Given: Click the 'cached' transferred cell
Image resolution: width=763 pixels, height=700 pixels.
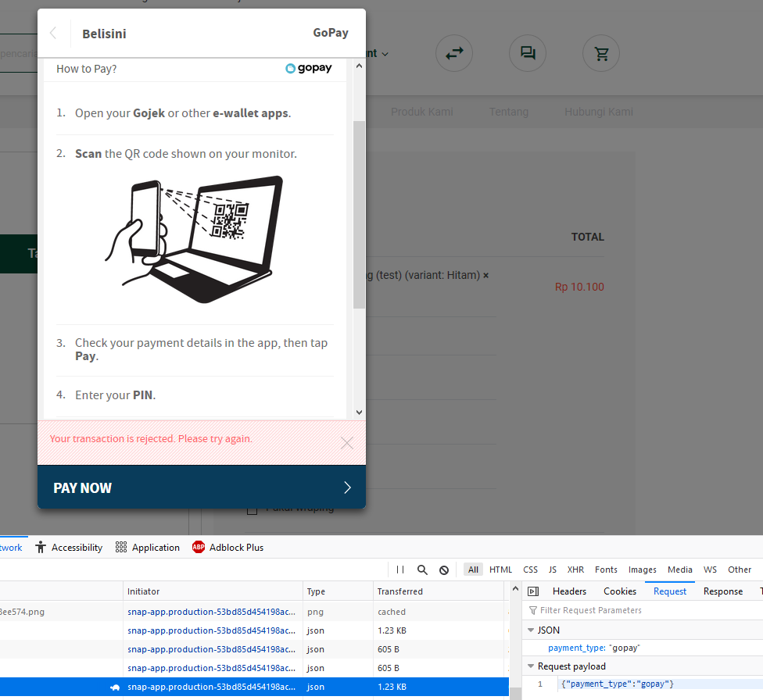Looking at the screenshot, I should pyautogui.click(x=392, y=612).
